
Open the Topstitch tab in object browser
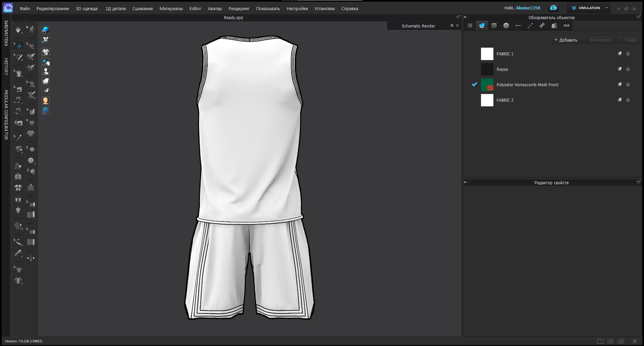[x=530, y=25]
